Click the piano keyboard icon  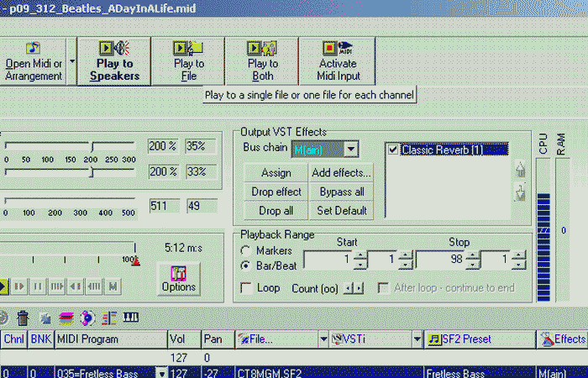click(x=132, y=318)
